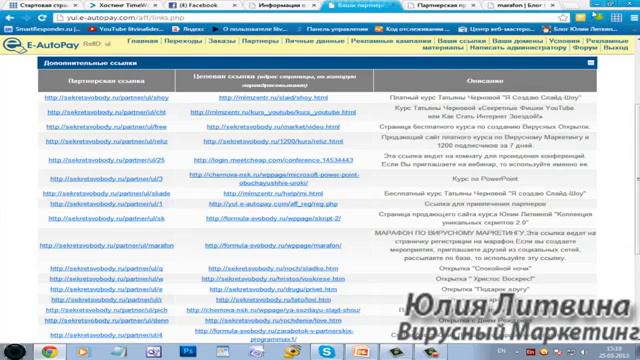Open the SmartResponder.ru bookmark
This screenshot has height=360, width=640.
[42, 29]
